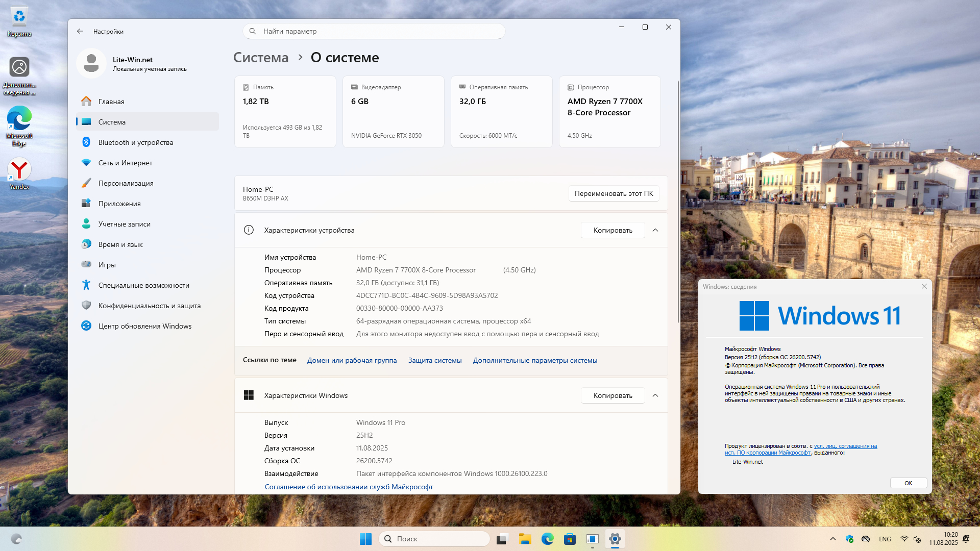Click the Найти параметр search field
980x551 pixels.
click(374, 31)
